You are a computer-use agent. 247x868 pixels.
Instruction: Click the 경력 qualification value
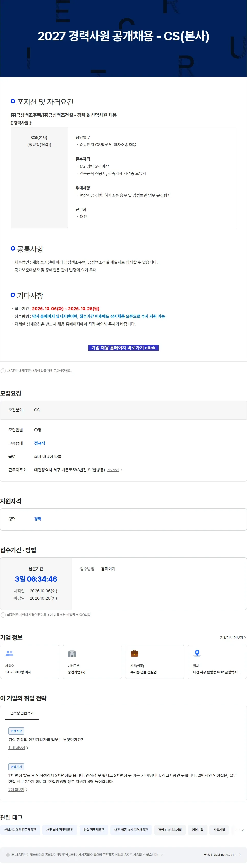tap(38, 519)
